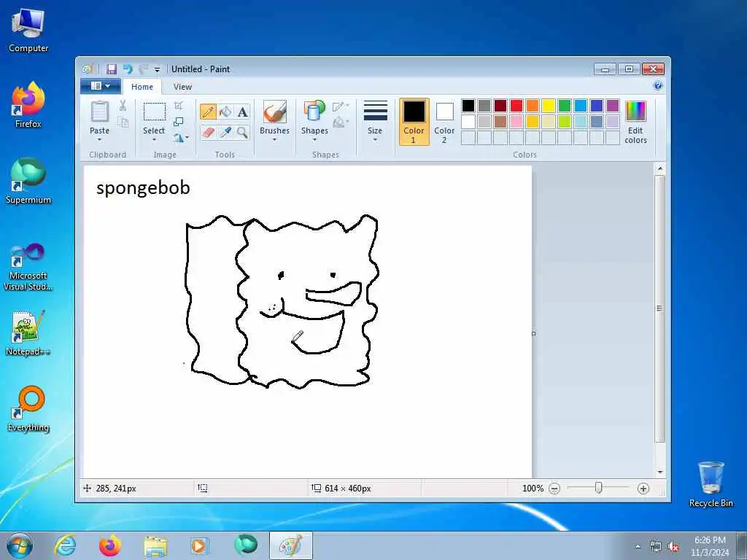Select the Pencil tool
The width and height of the screenshot is (747, 560).
point(208,112)
